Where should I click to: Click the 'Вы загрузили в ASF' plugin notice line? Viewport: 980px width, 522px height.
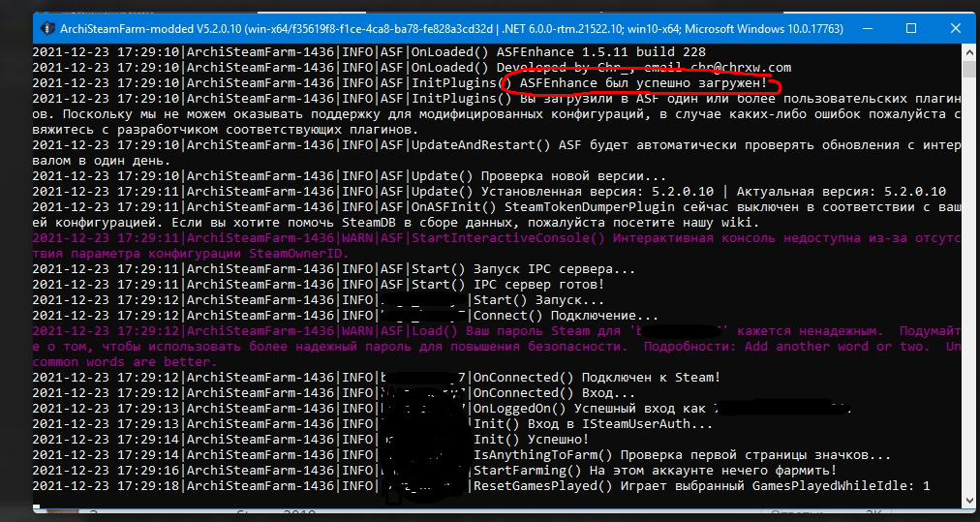(497, 99)
